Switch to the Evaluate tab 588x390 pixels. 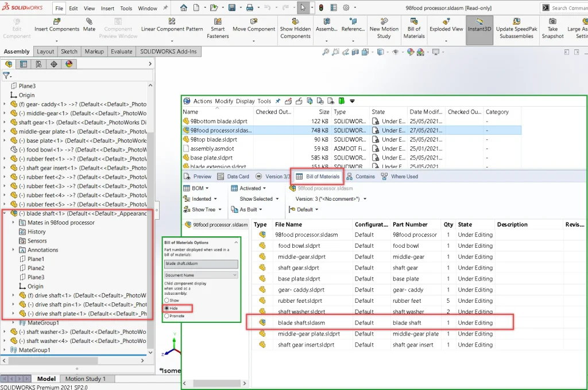[x=121, y=52]
